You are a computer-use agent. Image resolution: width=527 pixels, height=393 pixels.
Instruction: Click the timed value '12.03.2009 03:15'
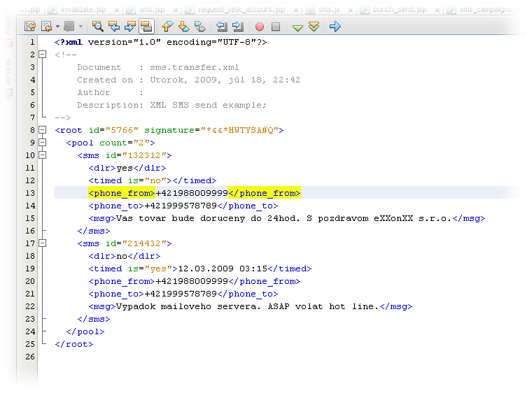tap(223, 269)
